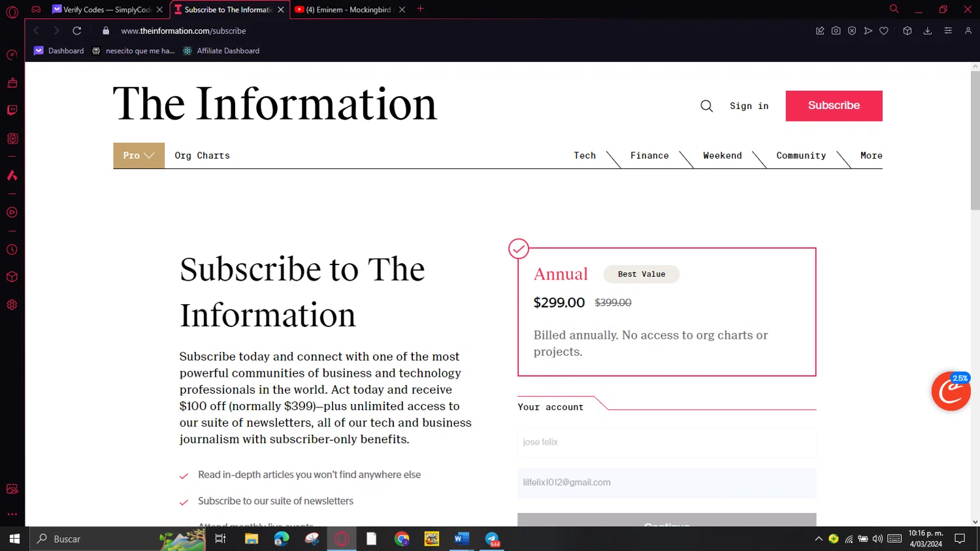980x551 pixels.
Task: Open a new browser tab
Action: [x=420, y=9]
